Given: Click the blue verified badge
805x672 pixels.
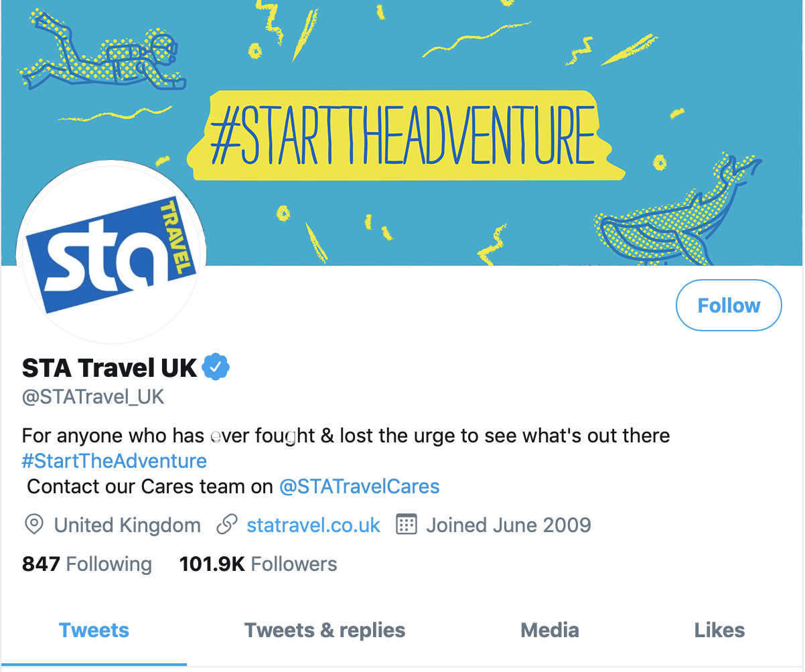Looking at the screenshot, I should tap(216, 367).
